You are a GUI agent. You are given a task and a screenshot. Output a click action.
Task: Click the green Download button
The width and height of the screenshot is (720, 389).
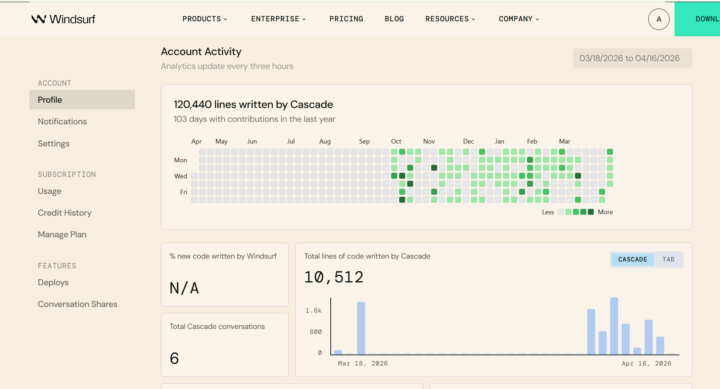pyautogui.click(x=697, y=19)
